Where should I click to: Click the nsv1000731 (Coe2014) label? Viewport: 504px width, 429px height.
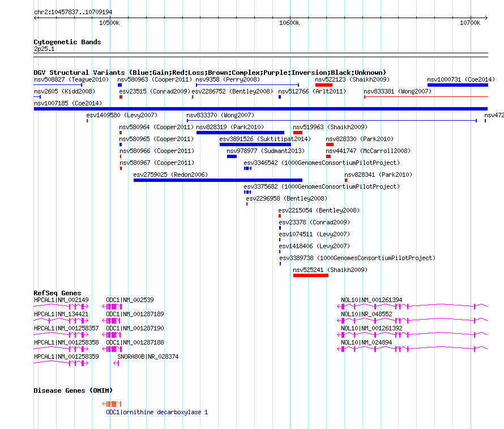460,79
